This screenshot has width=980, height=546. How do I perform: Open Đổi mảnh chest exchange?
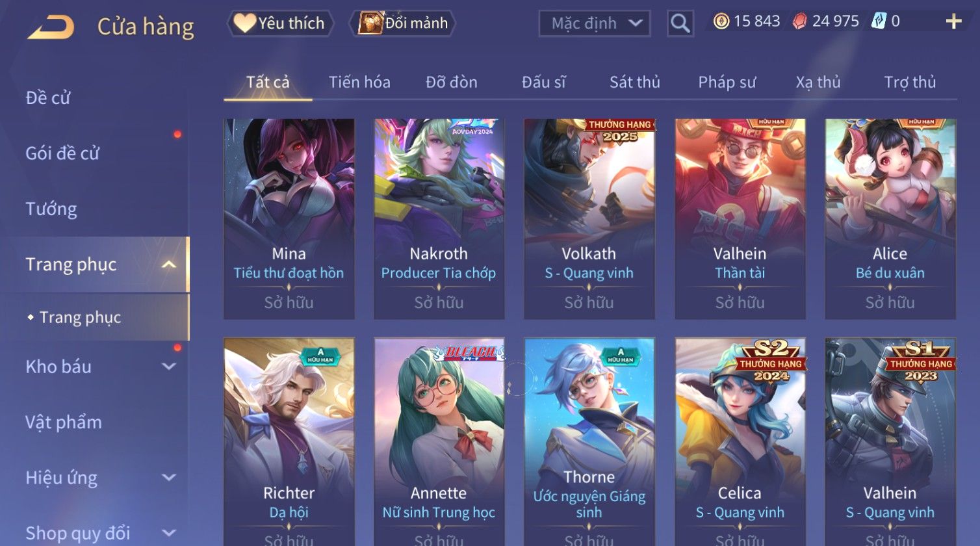coord(403,23)
